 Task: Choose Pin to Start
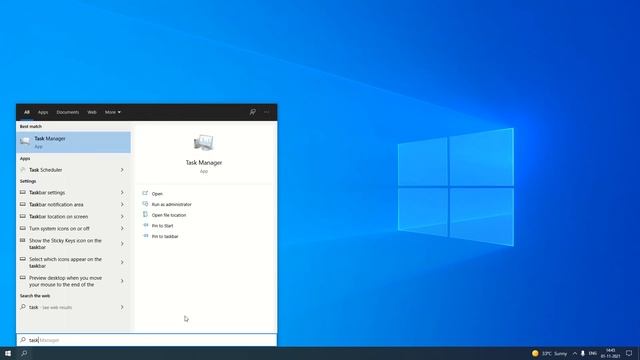(x=162, y=226)
